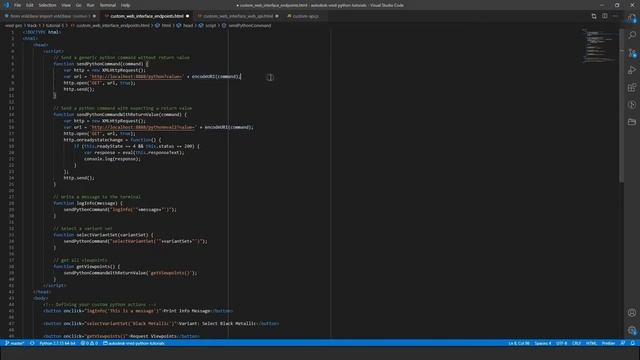Open the Run and Debug view icon
Viewport: 640px width, 360px height.
coord(632,70)
